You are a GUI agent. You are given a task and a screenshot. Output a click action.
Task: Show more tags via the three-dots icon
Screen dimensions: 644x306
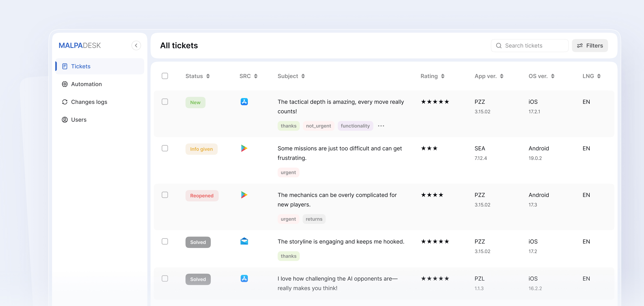tap(381, 126)
